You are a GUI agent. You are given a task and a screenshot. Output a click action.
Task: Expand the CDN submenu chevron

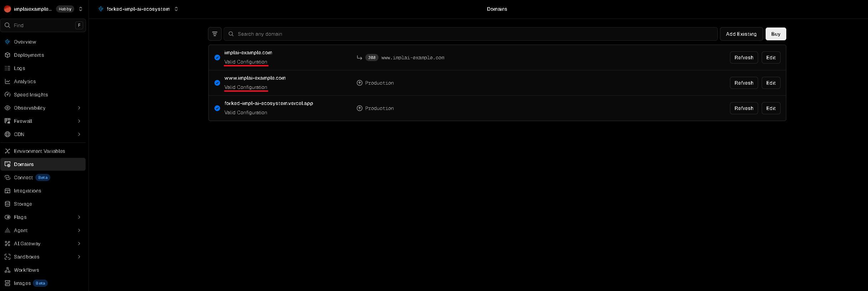(x=79, y=134)
